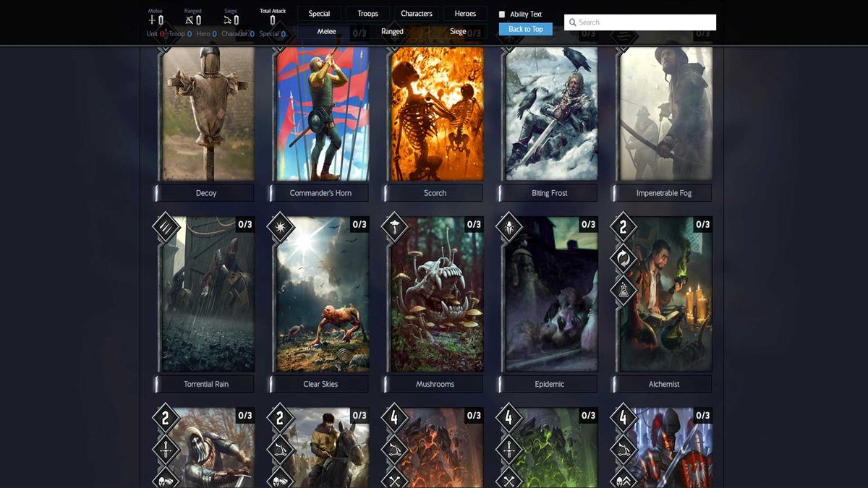
Task: Click the magnifier icon in Search box
Action: pos(573,22)
